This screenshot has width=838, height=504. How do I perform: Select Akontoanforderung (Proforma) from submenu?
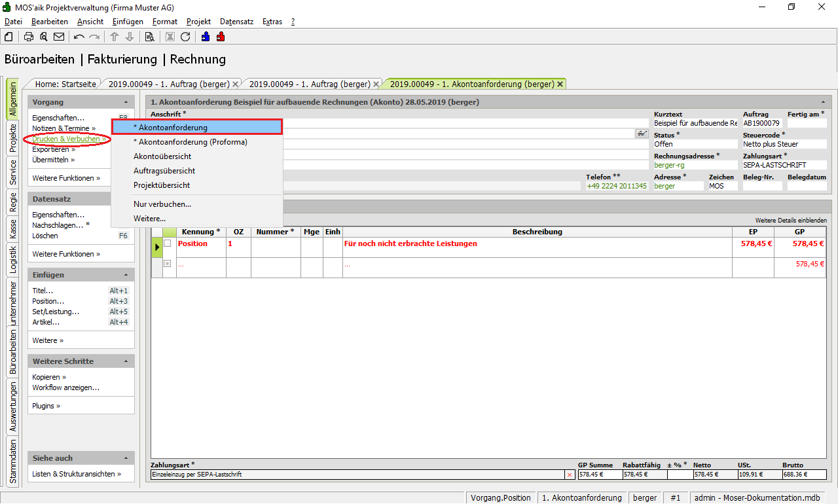(x=190, y=142)
